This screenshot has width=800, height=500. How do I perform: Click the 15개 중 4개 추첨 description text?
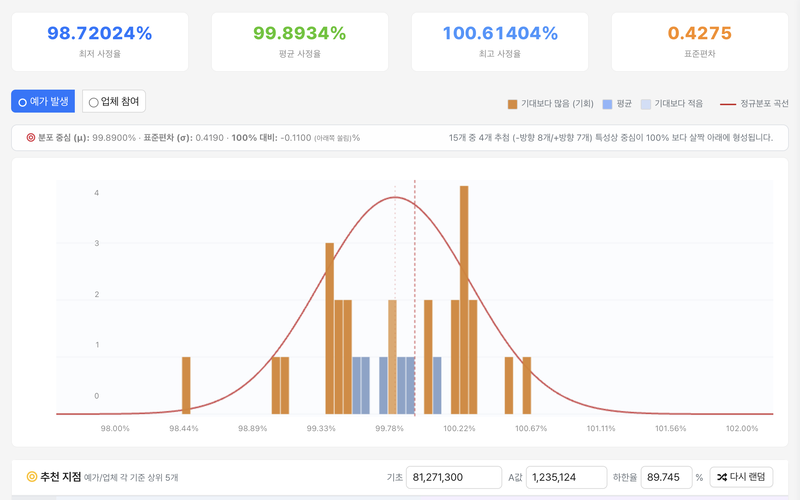[x=611, y=138]
